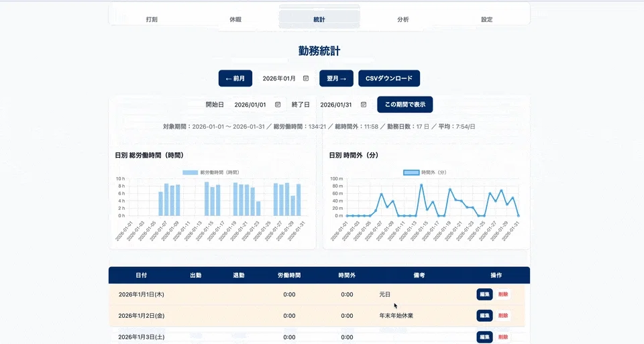This screenshot has height=344, width=644.
Task: Open the 分析 tab
Action: pos(403,19)
